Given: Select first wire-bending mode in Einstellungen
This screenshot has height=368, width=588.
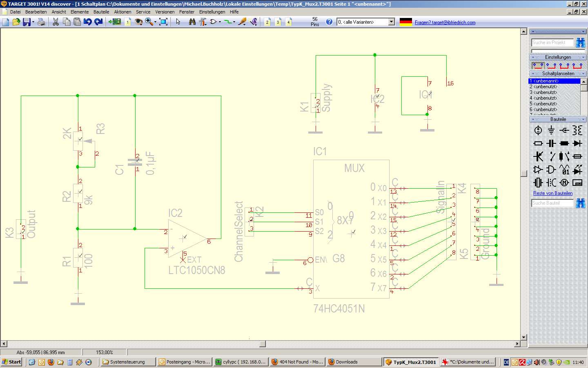Looking at the screenshot, I should [538, 65].
